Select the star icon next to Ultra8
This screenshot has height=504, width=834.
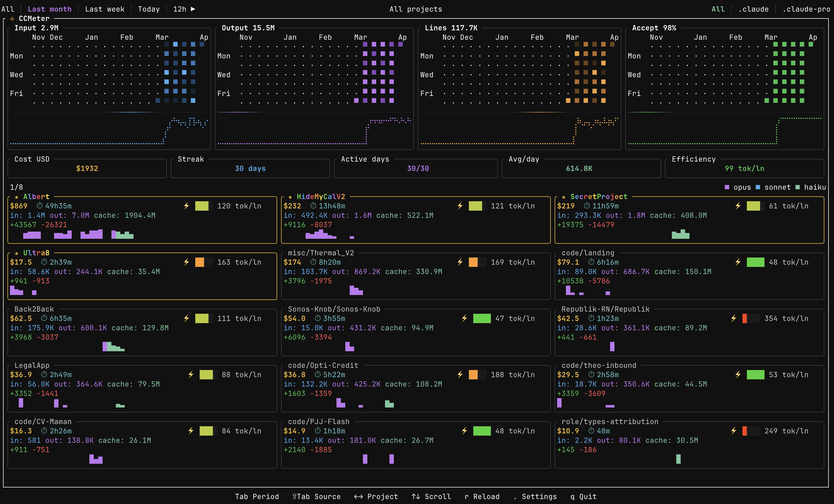click(16, 253)
